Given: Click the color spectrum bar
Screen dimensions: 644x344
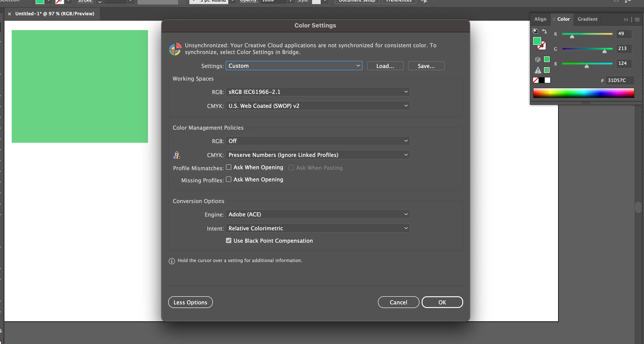Looking at the screenshot, I should click(584, 93).
